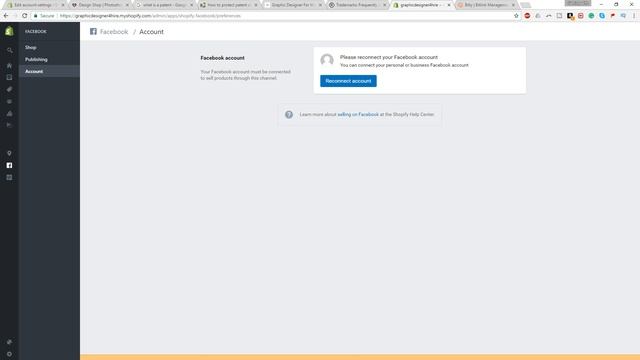
Task: Click the Secure padlock site info
Action: (x=44, y=16)
